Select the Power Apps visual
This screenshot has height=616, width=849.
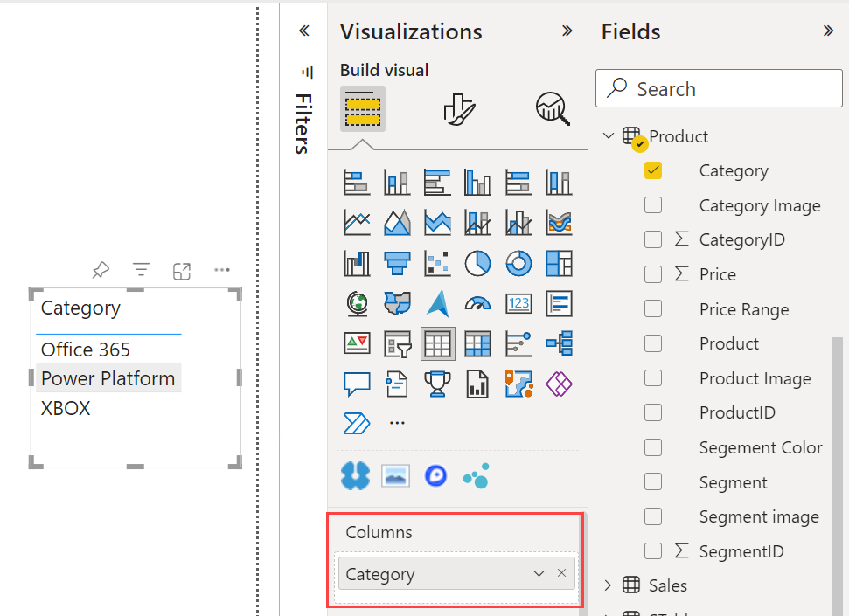[x=559, y=384]
